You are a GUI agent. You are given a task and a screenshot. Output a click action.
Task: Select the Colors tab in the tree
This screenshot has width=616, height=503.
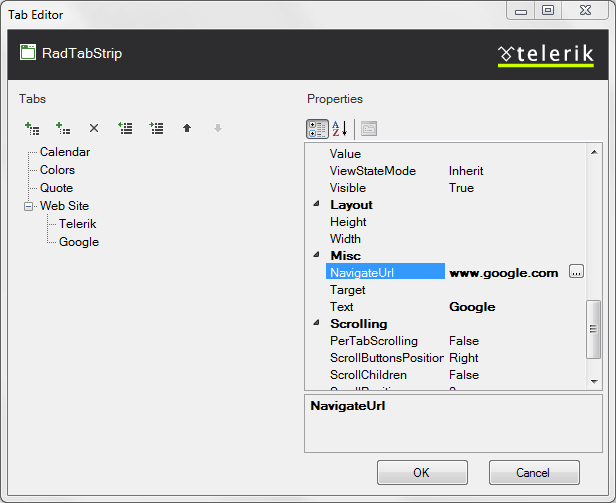coord(57,170)
